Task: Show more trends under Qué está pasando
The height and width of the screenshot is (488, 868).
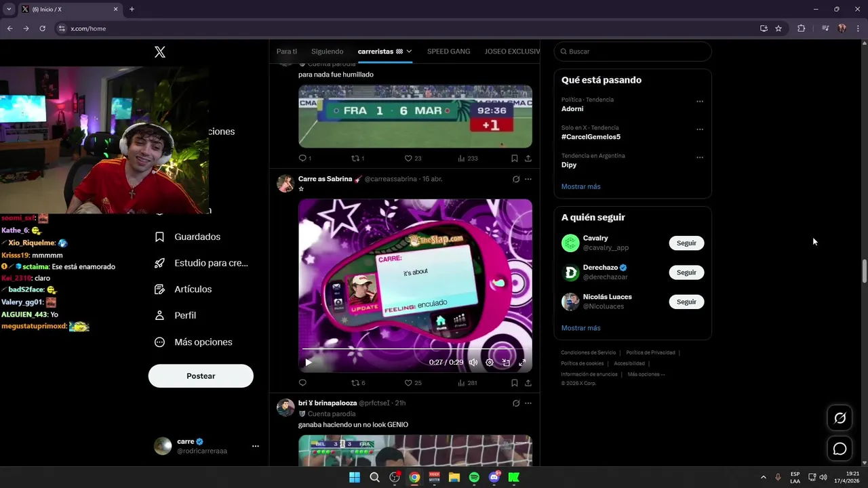Action: (580, 186)
